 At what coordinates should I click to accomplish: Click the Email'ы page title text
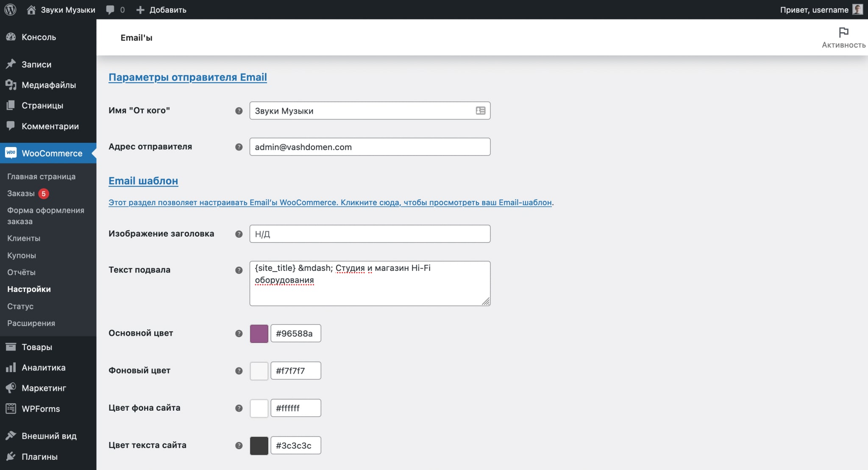136,38
